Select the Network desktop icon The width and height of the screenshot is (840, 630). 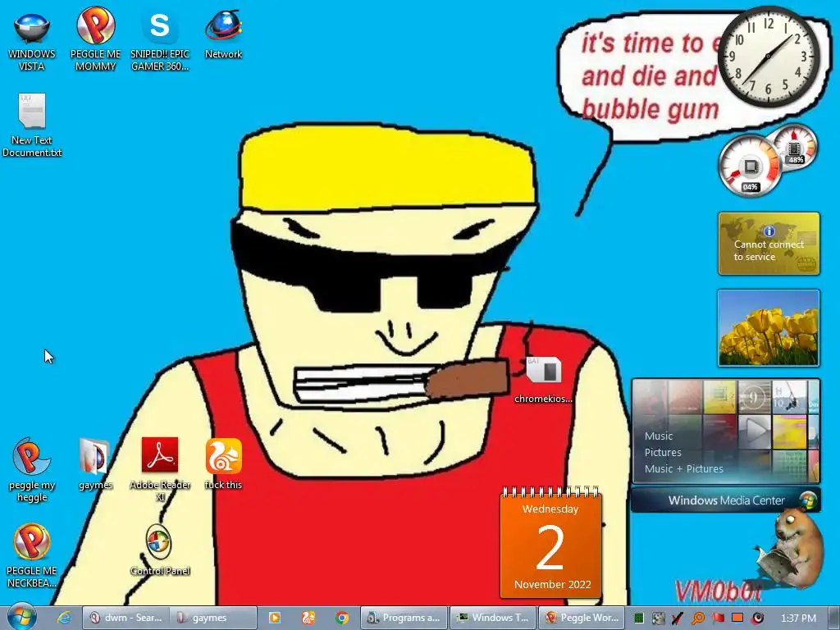click(x=223, y=33)
